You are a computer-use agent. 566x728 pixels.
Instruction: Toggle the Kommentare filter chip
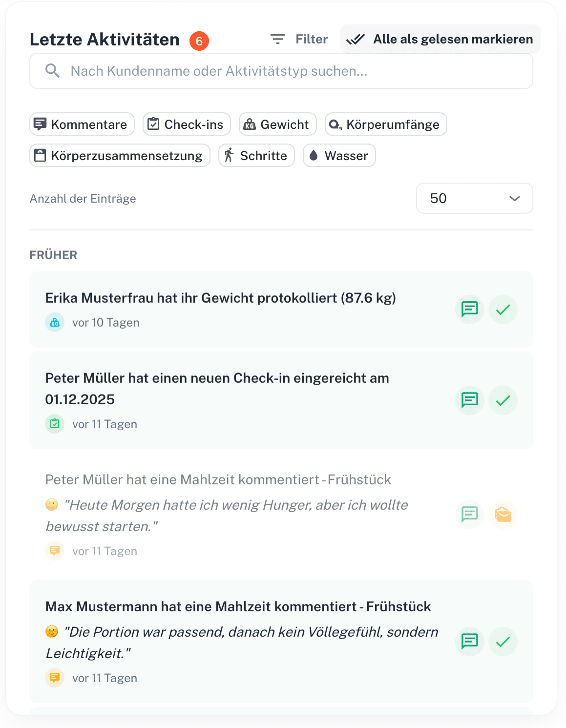click(x=82, y=125)
